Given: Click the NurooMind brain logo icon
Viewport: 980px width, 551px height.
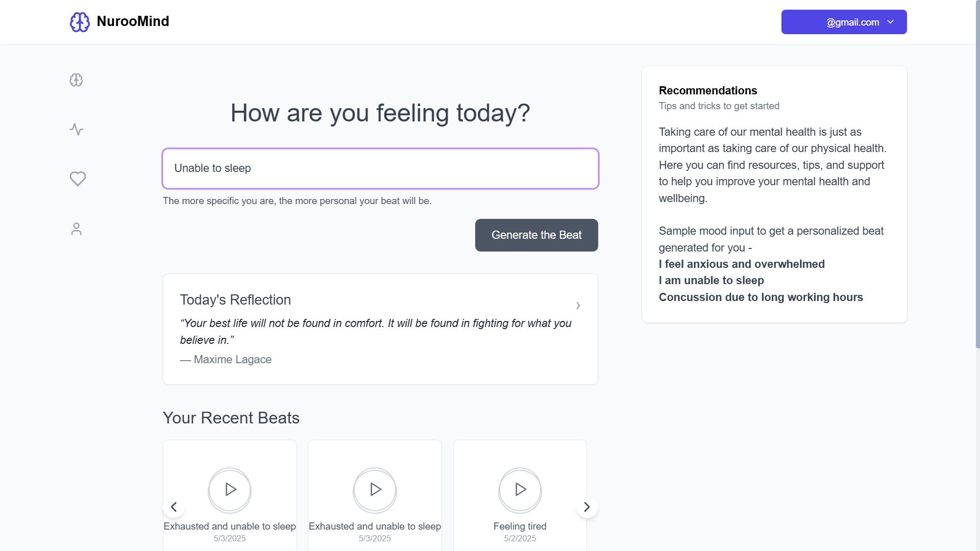Looking at the screenshot, I should pos(80,22).
